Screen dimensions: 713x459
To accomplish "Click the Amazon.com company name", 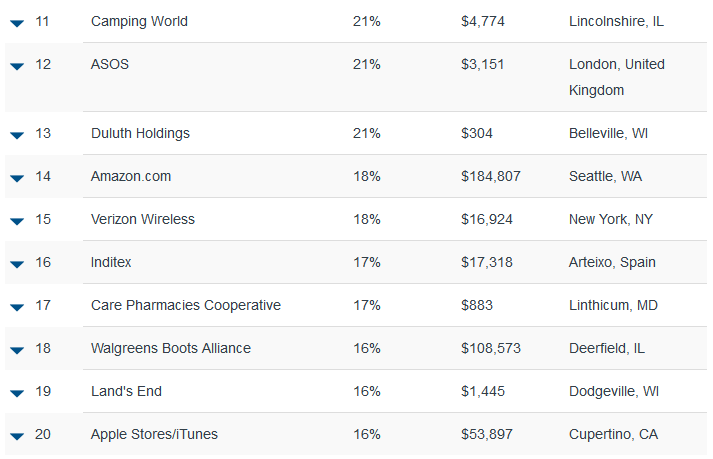I will click(x=131, y=176).
